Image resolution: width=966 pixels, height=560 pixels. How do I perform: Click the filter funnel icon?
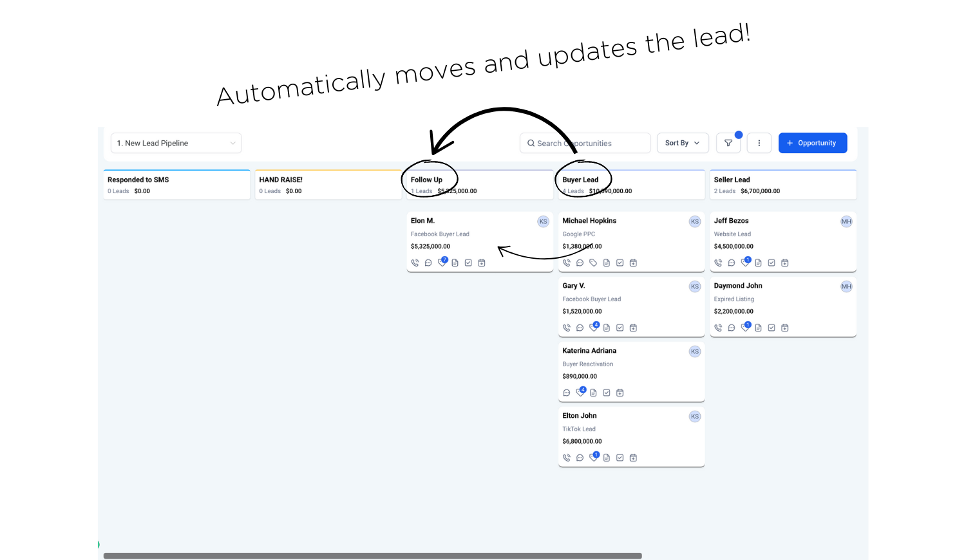coord(728,143)
